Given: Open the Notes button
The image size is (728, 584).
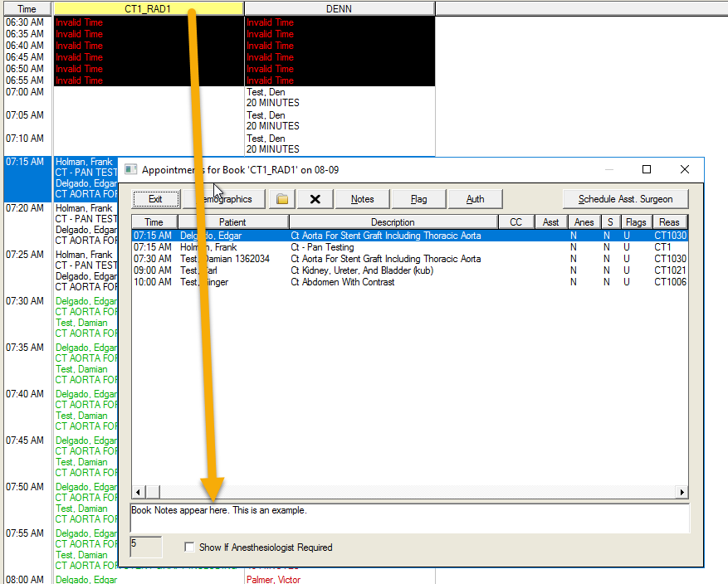Looking at the screenshot, I should [x=362, y=199].
